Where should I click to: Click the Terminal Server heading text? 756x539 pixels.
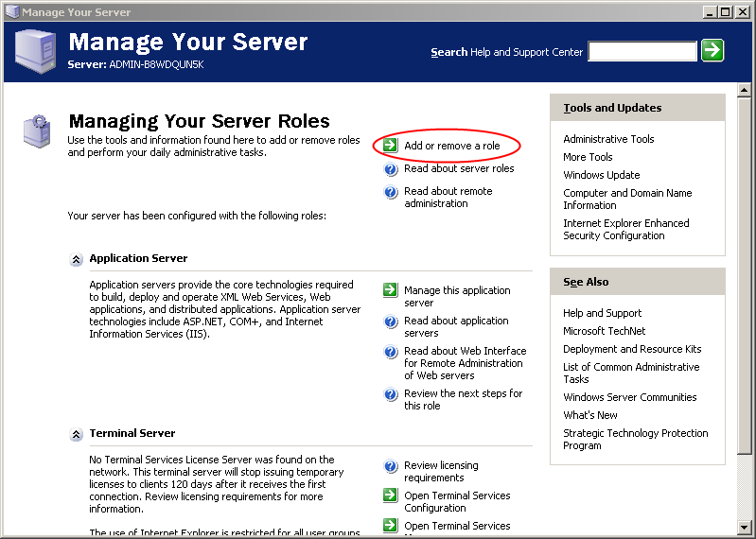132,433
